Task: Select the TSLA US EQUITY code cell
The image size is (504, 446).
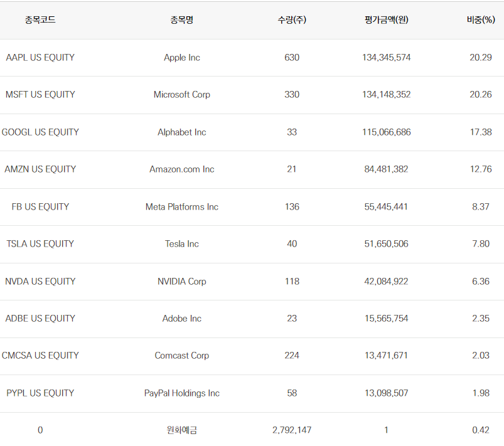Action: pos(40,243)
